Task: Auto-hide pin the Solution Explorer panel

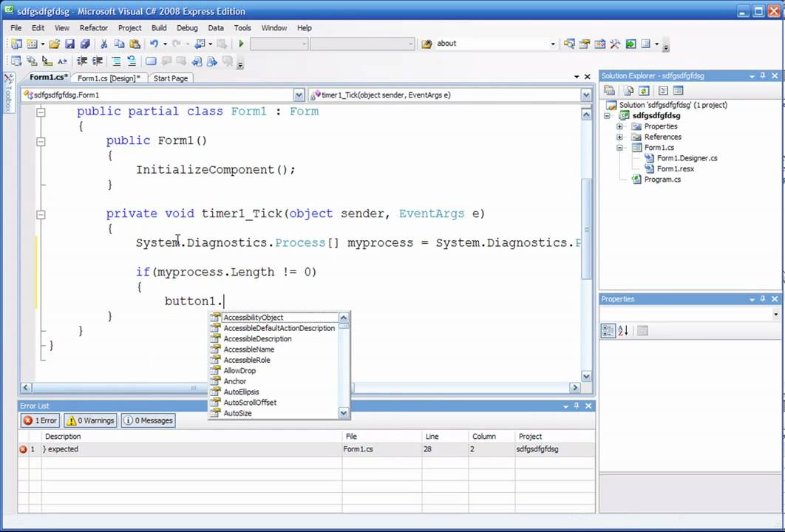Action: (763, 75)
